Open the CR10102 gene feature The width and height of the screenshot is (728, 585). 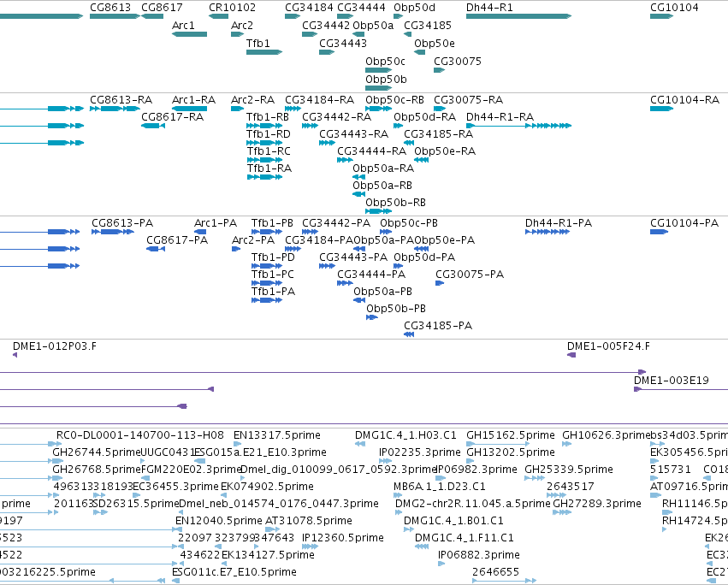[x=218, y=16]
